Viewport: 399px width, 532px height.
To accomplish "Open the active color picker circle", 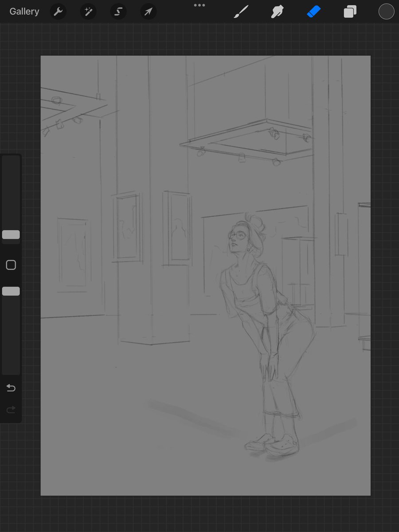I will (386, 12).
